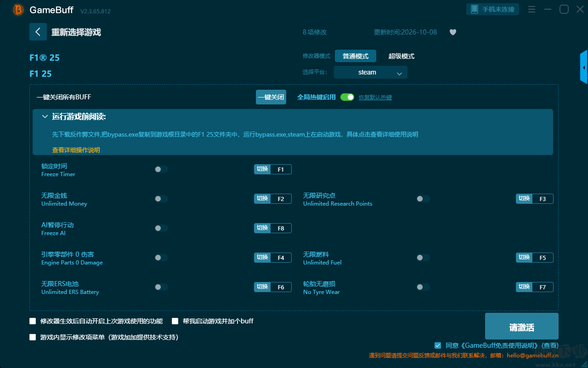This screenshot has height=368, width=588.
Task: Click the 切换 label beside the F1 hotkey
Action: tap(262, 169)
